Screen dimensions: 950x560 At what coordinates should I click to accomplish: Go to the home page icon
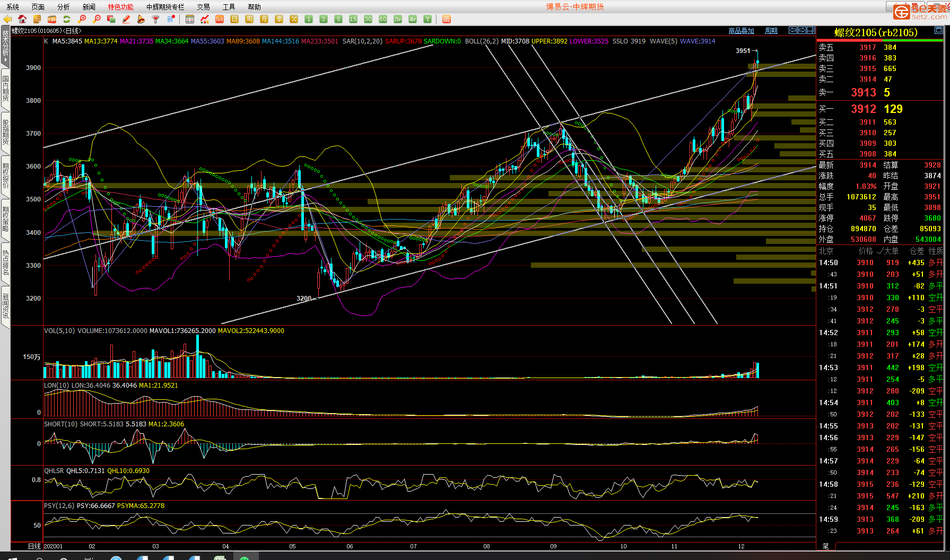click(22, 19)
